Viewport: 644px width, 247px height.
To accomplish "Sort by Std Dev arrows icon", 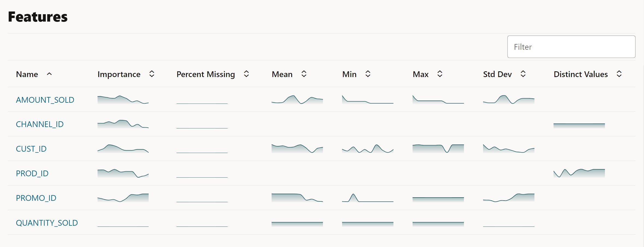I will click(x=523, y=74).
